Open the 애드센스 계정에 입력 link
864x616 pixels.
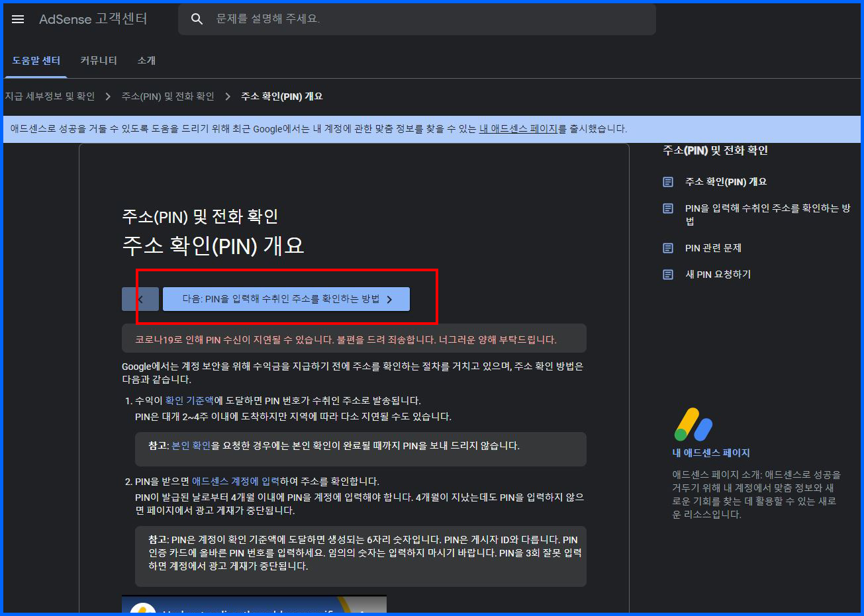pyautogui.click(x=236, y=482)
